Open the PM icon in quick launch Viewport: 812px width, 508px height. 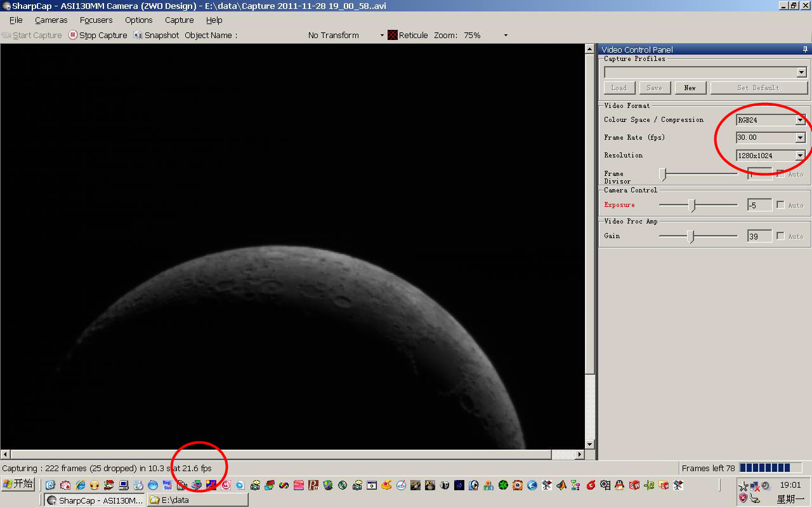tap(313, 485)
